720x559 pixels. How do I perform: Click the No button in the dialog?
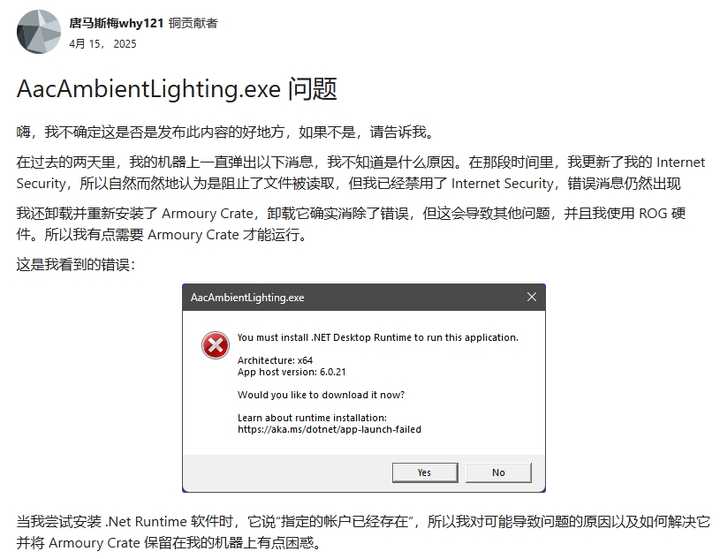[x=499, y=472]
